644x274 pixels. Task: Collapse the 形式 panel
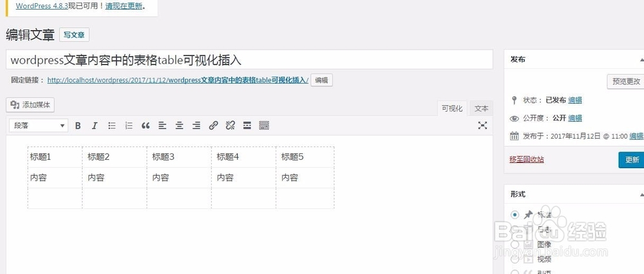[x=641, y=195]
